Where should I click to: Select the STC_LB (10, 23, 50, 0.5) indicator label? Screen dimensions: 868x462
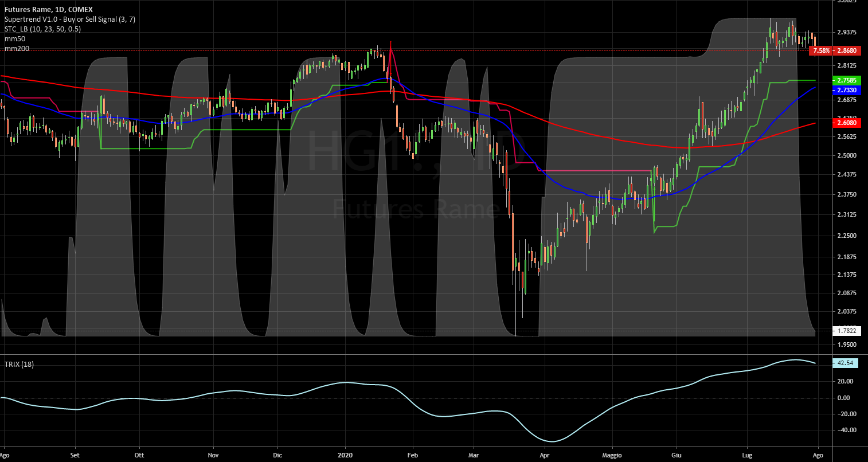(42, 29)
